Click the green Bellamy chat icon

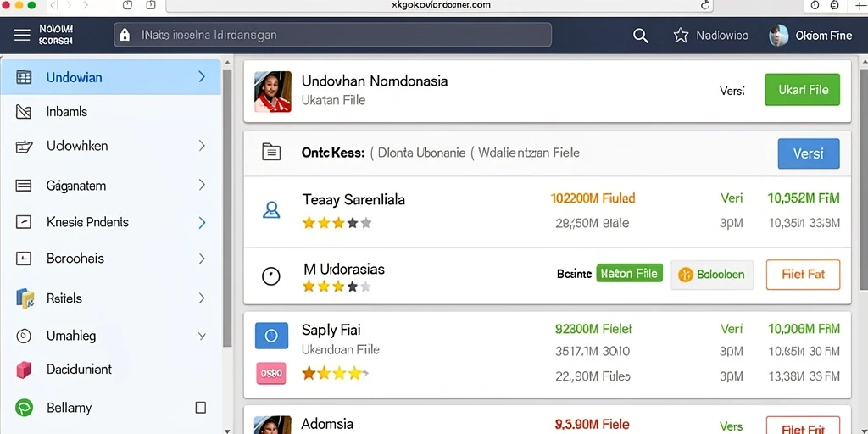click(x=24, y=408)
